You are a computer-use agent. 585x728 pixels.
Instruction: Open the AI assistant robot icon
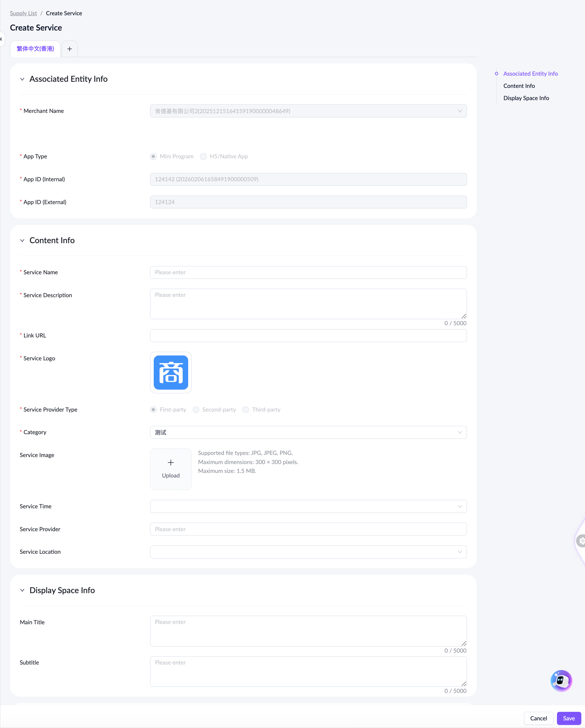pos(561,680)
